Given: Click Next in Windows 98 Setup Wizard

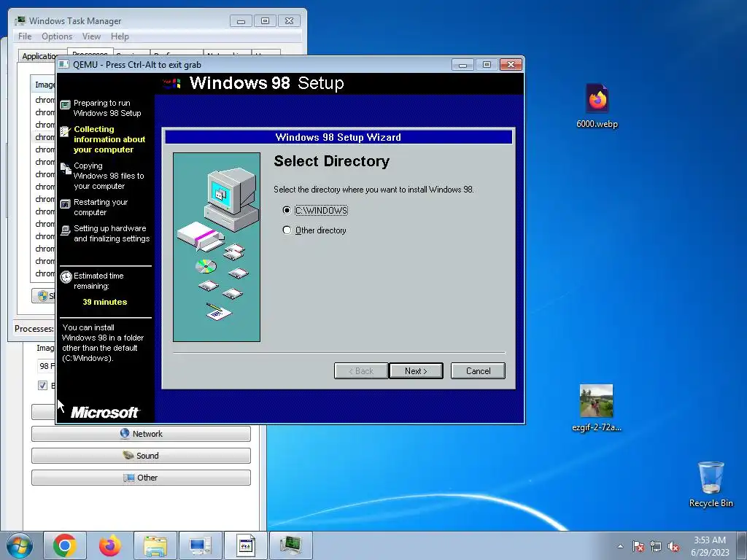Looking at the screenshot, I should tap(416, 371).
